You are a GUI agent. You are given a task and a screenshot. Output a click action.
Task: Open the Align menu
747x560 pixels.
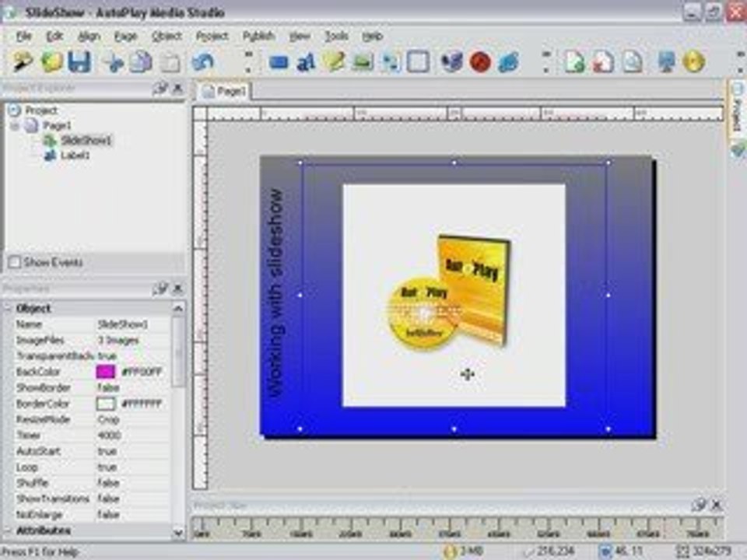pyautogui.click(x=89, y=37)
